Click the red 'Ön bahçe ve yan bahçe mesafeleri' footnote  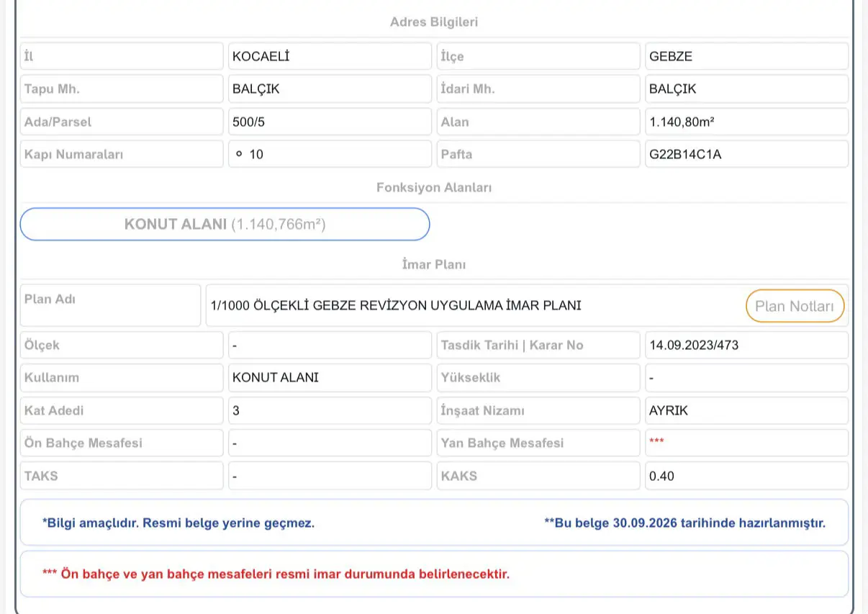point(276,574)
